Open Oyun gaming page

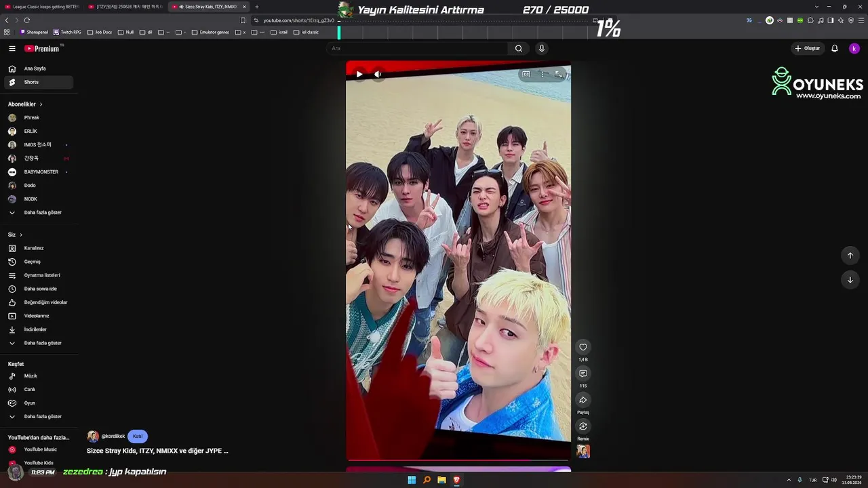pos(38,403)
